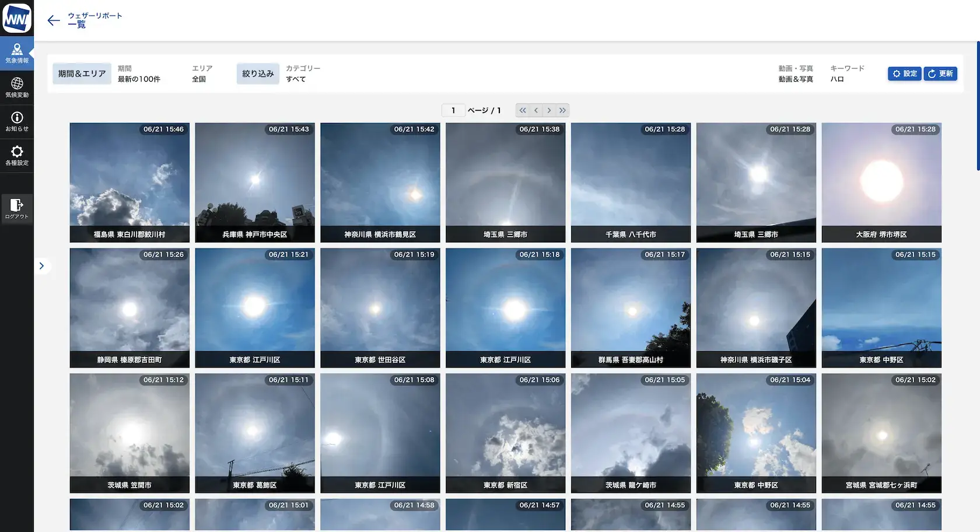The width and height of the screenshot is (980, 532).
Task: Click keyword value ハロ
Action: point(837,79)
